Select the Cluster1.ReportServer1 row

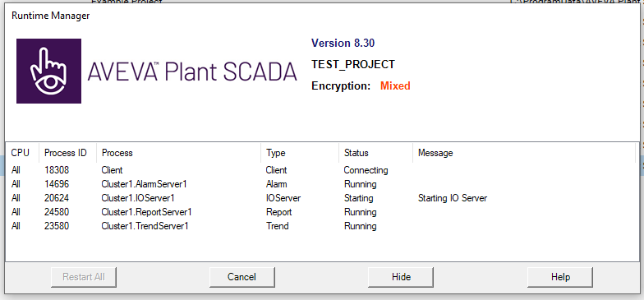coord(320,212)
